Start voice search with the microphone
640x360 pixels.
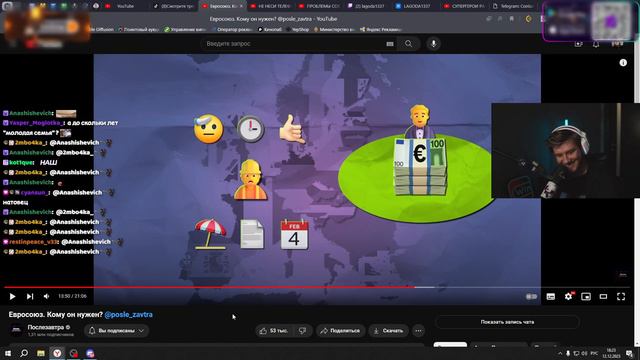(433, 44)
